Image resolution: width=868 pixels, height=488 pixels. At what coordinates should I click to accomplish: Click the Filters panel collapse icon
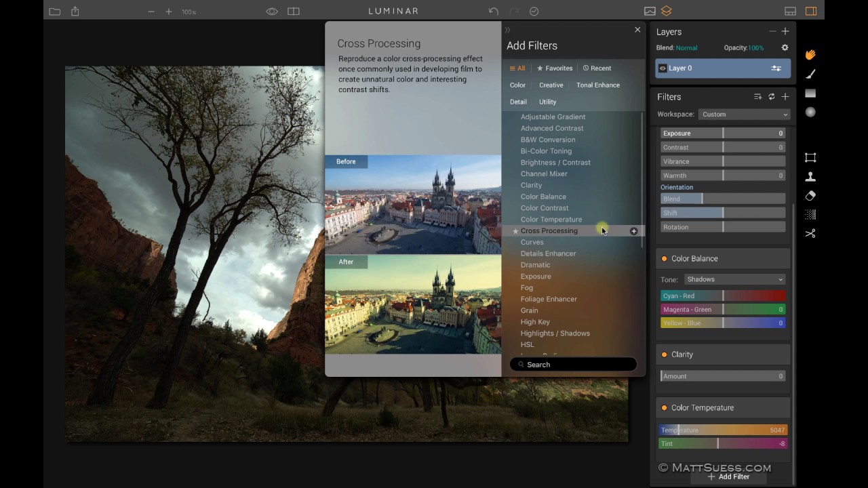pos(757,97)
